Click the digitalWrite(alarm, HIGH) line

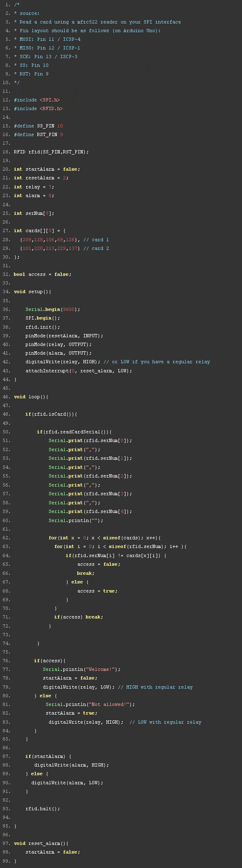tap(72, 765)
